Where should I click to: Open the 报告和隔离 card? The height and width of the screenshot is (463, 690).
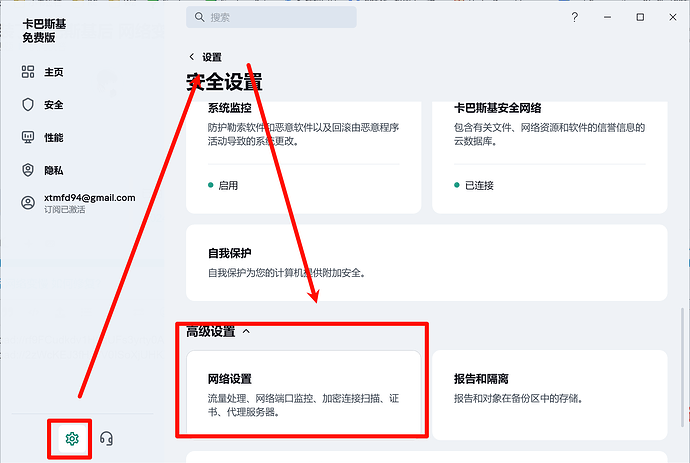point(550,395)
